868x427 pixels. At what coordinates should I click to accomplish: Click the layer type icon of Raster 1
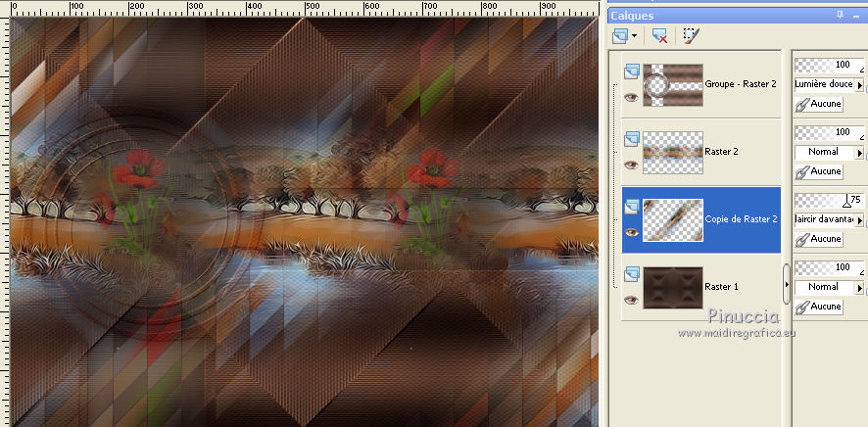pyautogui.click(x=632, y=274)
